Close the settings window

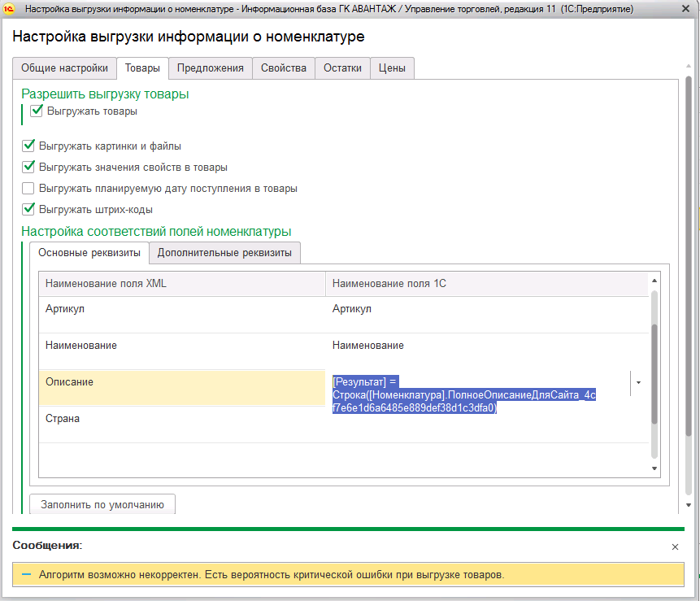coord(685,8)
